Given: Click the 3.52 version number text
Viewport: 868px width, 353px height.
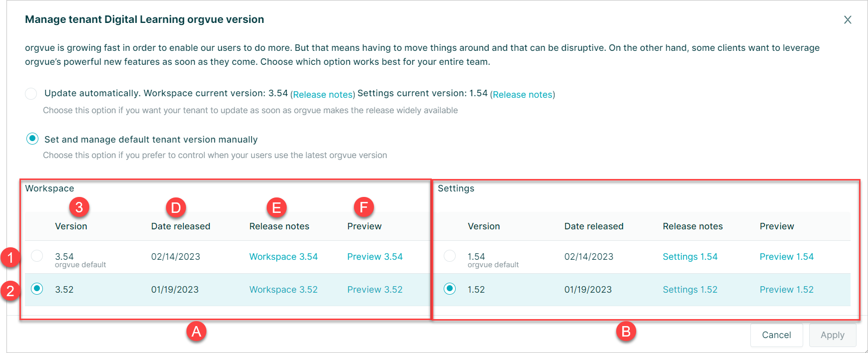Looking at the screenshot, I should click(64, 290).
